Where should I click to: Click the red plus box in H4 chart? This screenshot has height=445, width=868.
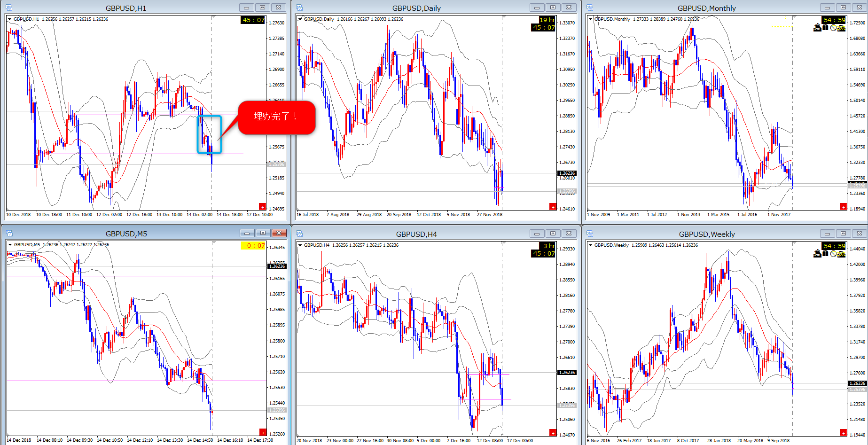(x=553, y=433)
